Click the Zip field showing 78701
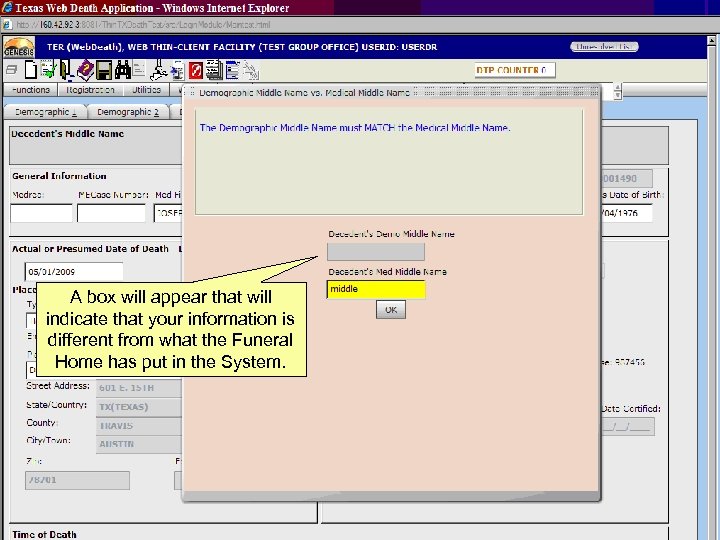The width and height of the screenshot is (720, 540). coord(77,480)
